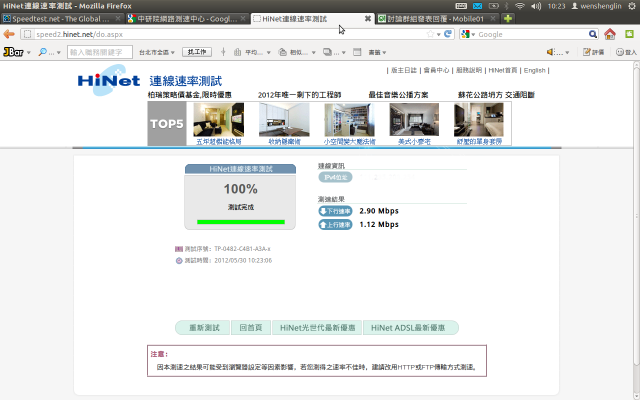The height and width of the screenshot is (400, 640).
Task: Open the wenshenglin user menu
Action: (596, 6)
